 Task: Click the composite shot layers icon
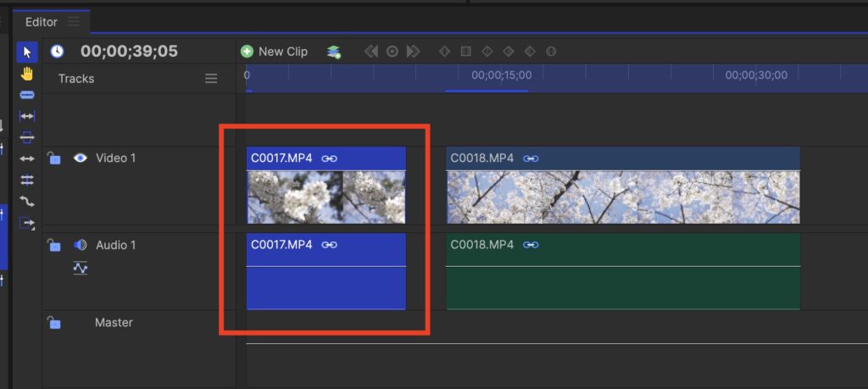coord(334,52)
